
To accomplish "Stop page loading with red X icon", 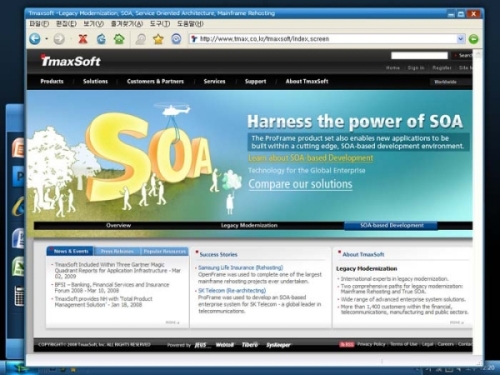I will pos(83,39).
